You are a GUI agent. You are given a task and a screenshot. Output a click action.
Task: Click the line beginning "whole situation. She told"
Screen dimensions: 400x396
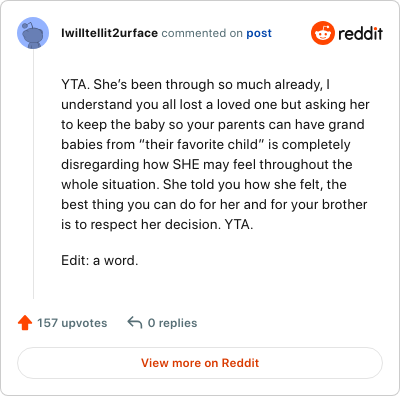coord(204,184)
